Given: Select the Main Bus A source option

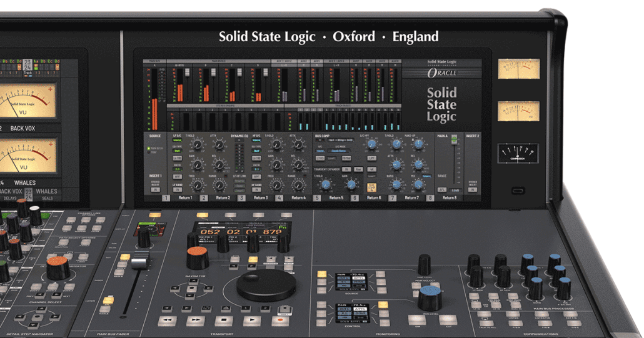Looking at the screenshot, I should (x=155, y=148).
